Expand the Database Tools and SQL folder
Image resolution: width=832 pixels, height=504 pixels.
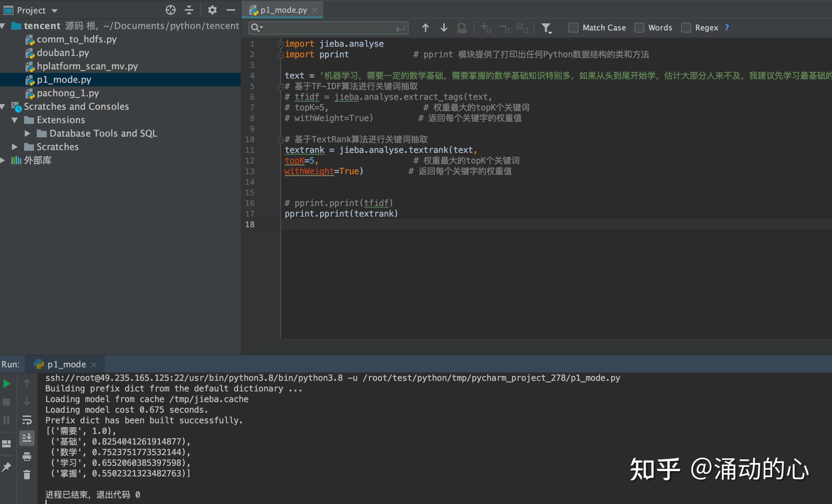click(27, 133)
